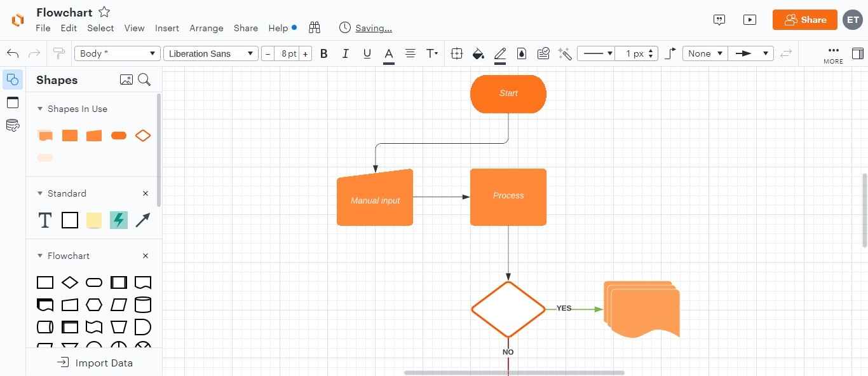
Task: Click the shadow/opacity droplet icon
Action: click(x=522, y=53)
